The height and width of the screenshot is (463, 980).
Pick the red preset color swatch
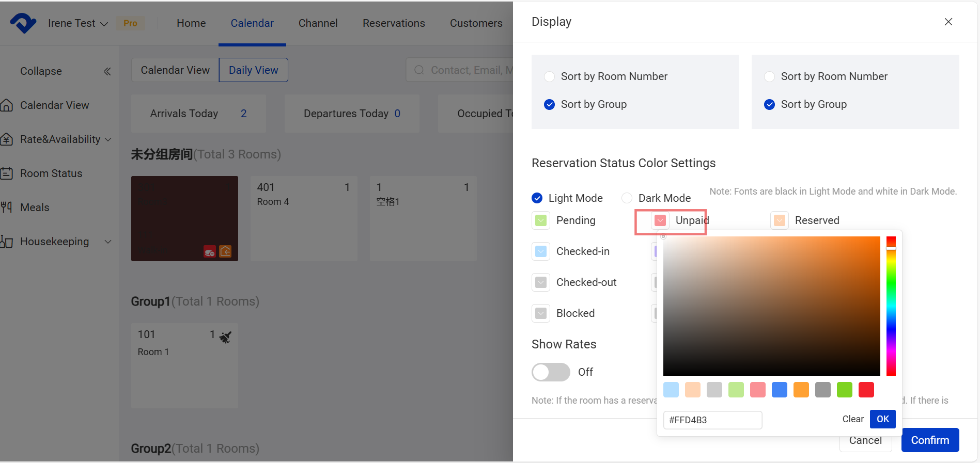coord(866,390)
